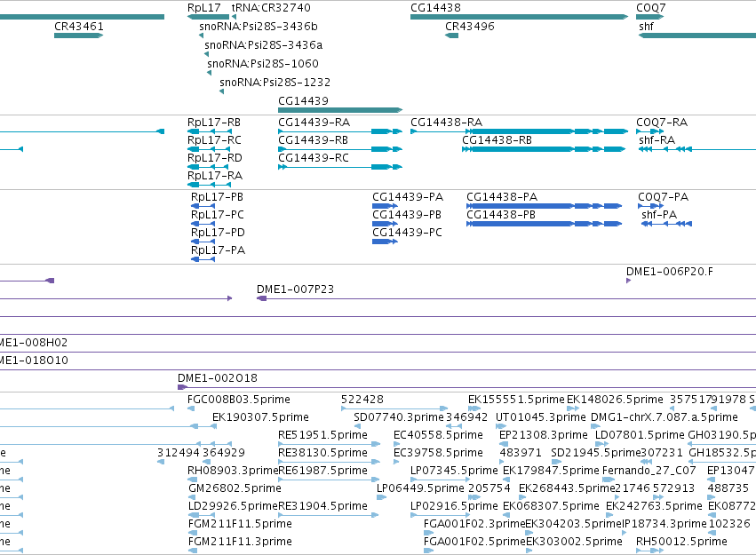
Task: Click the CG14438-PB protein label
Action: 501,215
